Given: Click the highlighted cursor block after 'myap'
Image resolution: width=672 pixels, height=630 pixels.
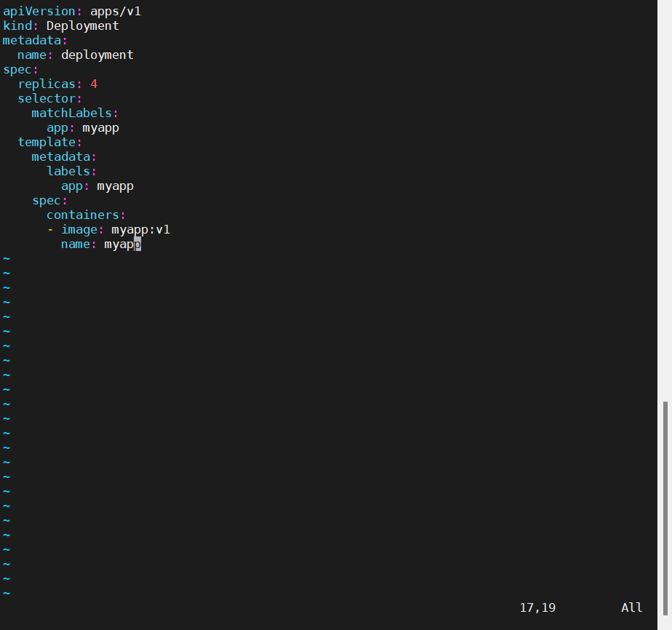Looking at the screenshot, I should coord(137,244).
